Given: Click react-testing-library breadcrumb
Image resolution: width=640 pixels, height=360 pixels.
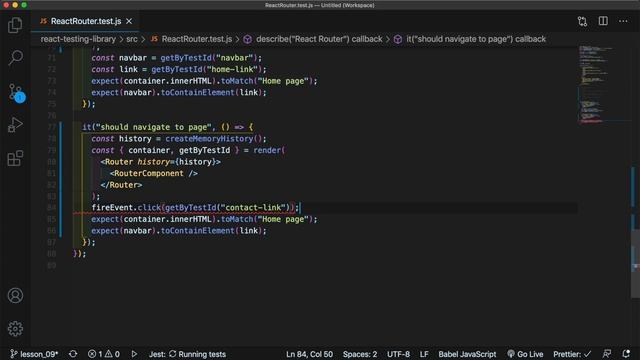Looking at the screenshot, I should click(x=78, y=39).
